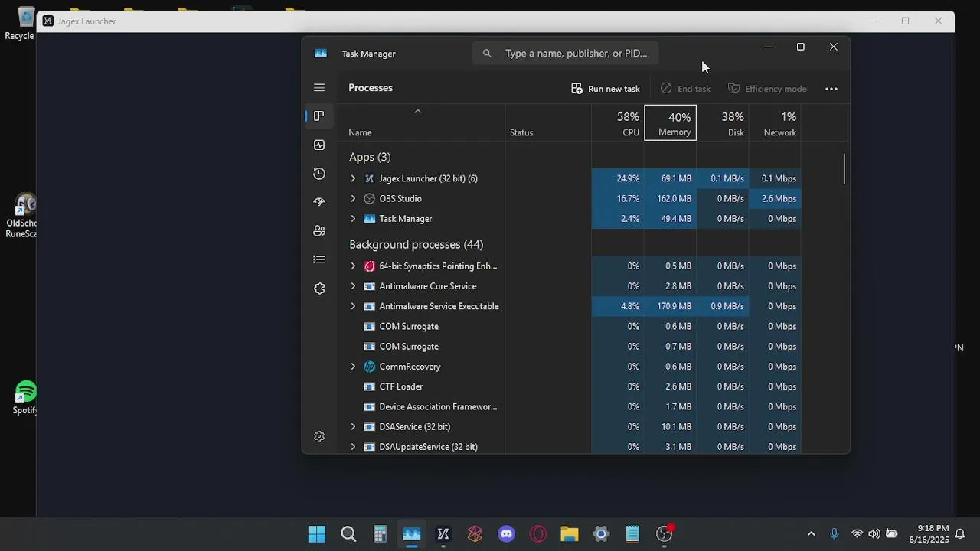Image resolution: width=980 pixels, height=551 pixels.
Task: Sort by the Name column header
Action: [421, 123]
